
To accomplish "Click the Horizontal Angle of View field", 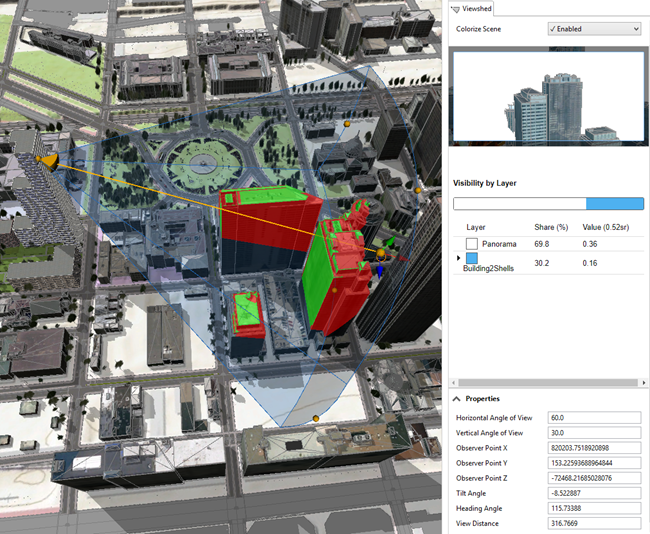I will point(593,417).
